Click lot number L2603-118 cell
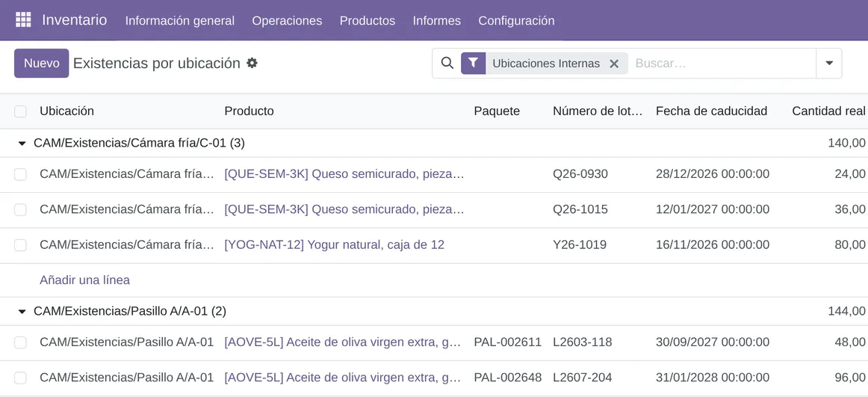Screen dimensions: 868x397 tap(583, 342)
